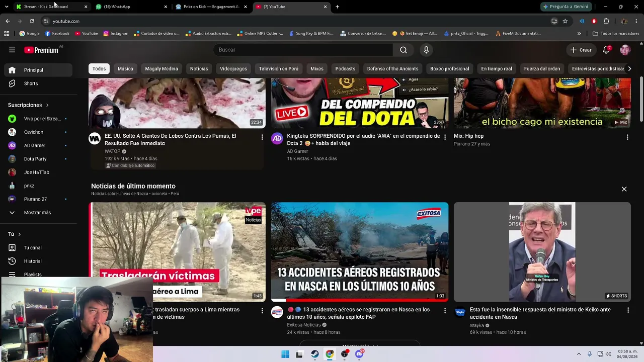Go to Shorts in the sidebar

click(x=38, y=83)
